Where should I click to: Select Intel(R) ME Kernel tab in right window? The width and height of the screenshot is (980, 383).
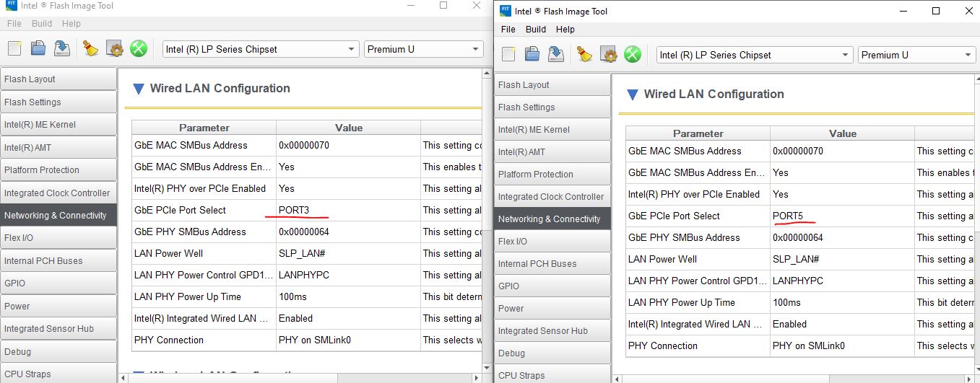(x=552, y=129)
